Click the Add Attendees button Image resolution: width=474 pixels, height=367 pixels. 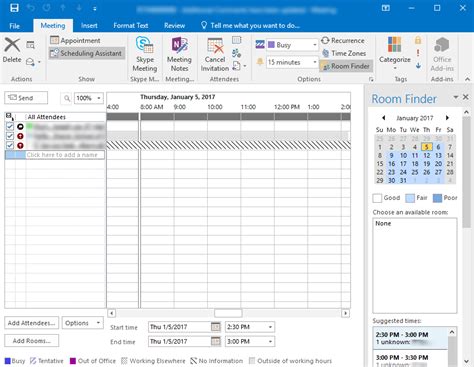[32, 323]
